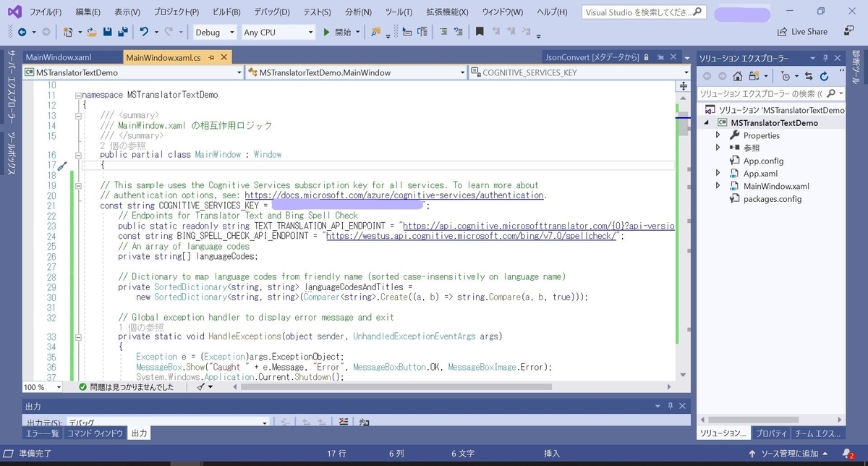Expand the Properties node in Solution Explorer
The height and width of the screenshot is (466, 868).
[718, 135]
